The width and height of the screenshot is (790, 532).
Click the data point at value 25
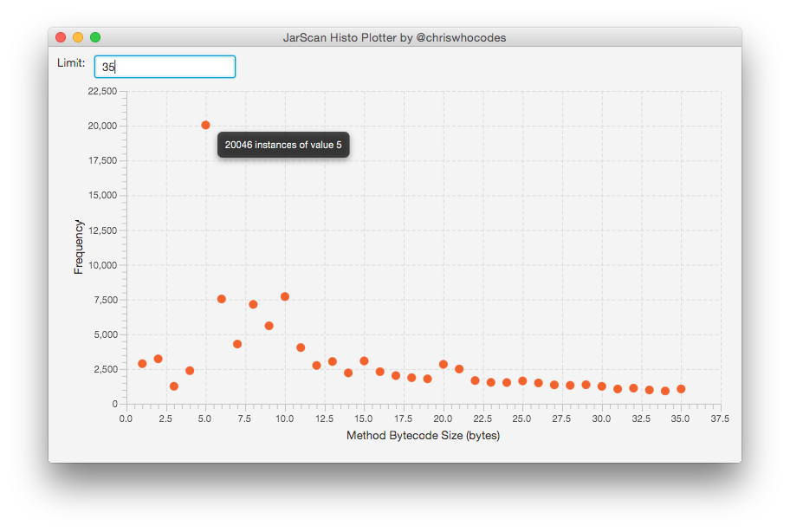pos(522,381)
